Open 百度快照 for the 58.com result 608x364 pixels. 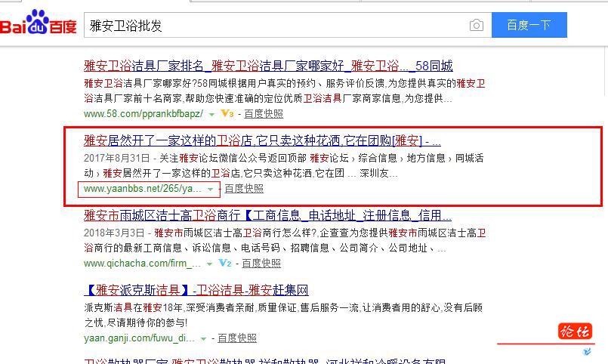point(264,113)
